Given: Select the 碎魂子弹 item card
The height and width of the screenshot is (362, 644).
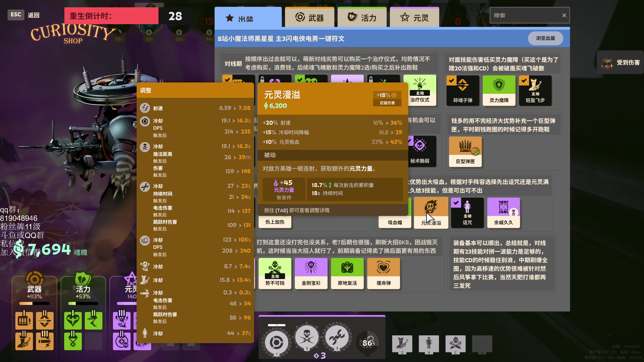Looking at the screenshot, I should [x=463, y=91].
